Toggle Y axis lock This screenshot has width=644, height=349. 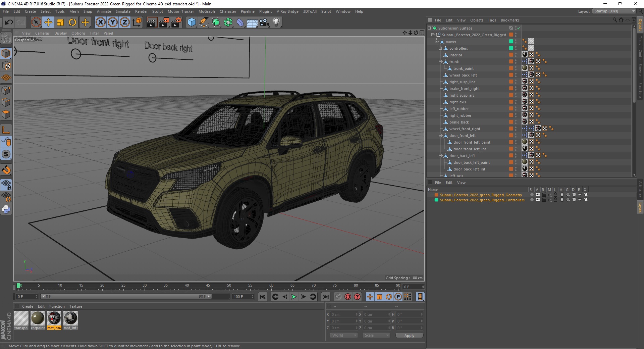pyautogui.click(x=112, y=22)
